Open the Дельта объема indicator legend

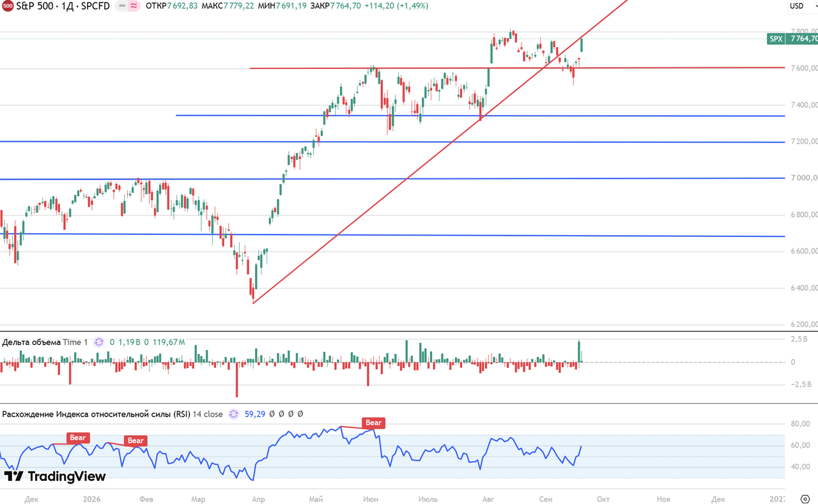pyautogui.click(x=45, y=342)
